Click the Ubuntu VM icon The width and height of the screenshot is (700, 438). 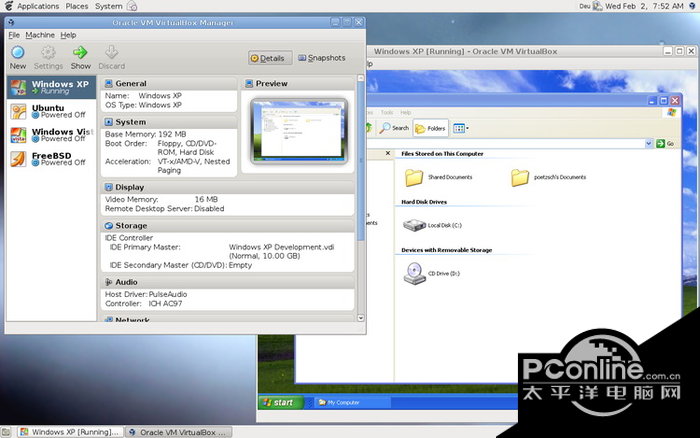coord(19,111)
